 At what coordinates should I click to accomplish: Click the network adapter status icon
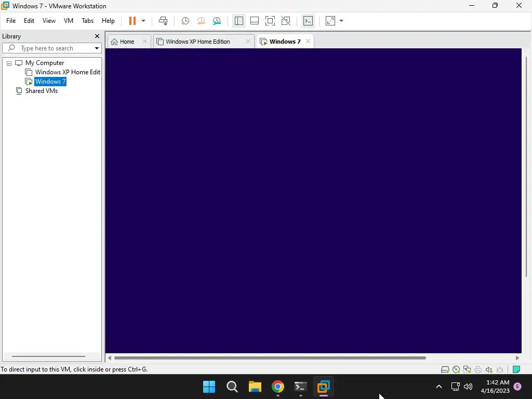click(467, 369)
